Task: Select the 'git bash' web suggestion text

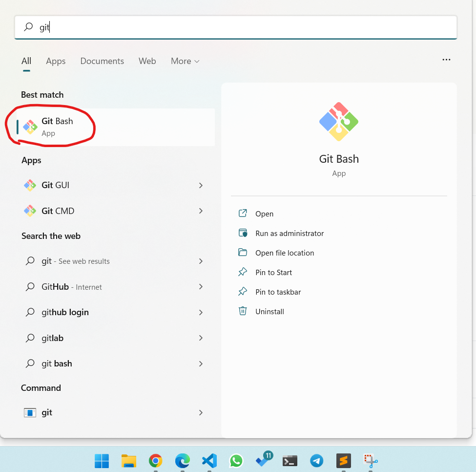Action: [x=57, y=364]
